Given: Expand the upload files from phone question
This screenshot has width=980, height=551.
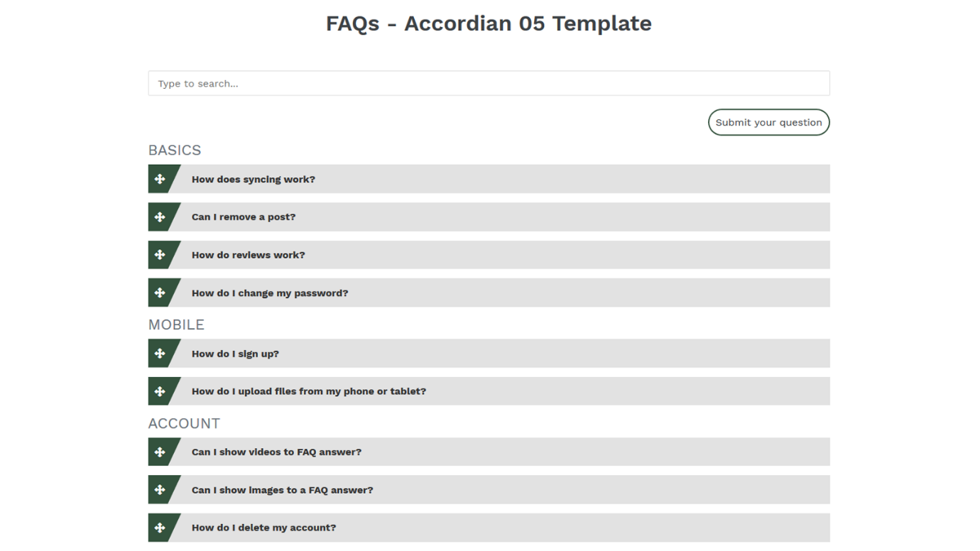Looking at the screenshot, I should 309,391.
